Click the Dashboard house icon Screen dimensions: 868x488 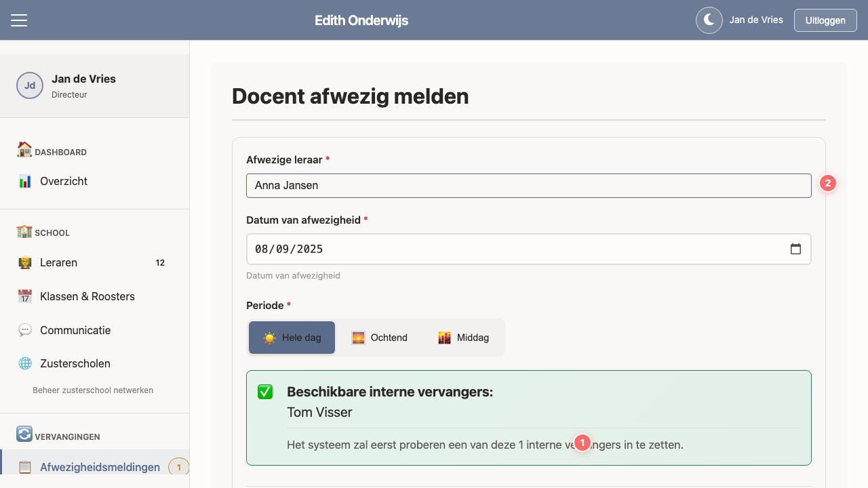(x=24, y=150)
